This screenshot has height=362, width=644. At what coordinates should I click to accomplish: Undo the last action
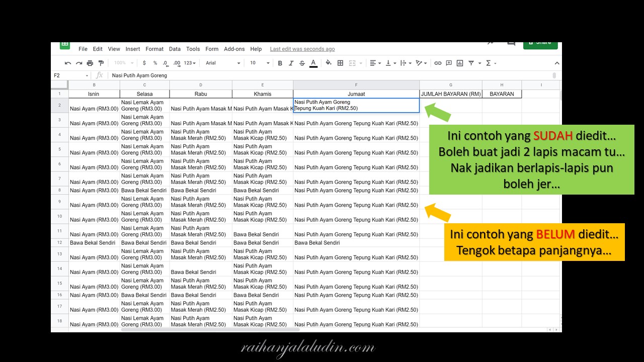pos(68,63)
